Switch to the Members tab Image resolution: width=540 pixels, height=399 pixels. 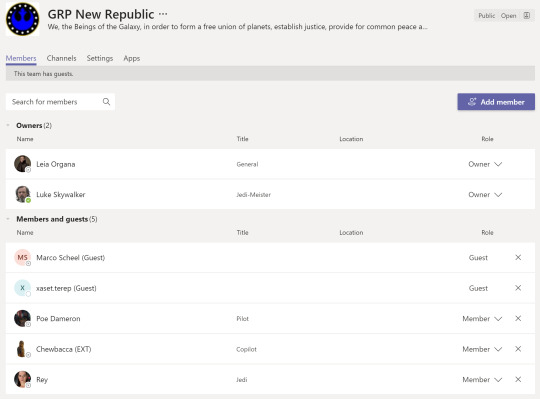[x=21, y=58]
